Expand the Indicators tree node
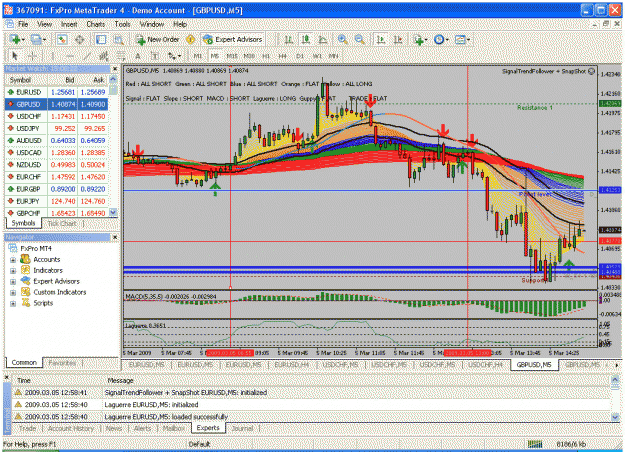625x452 pixels. click(13, 271)
